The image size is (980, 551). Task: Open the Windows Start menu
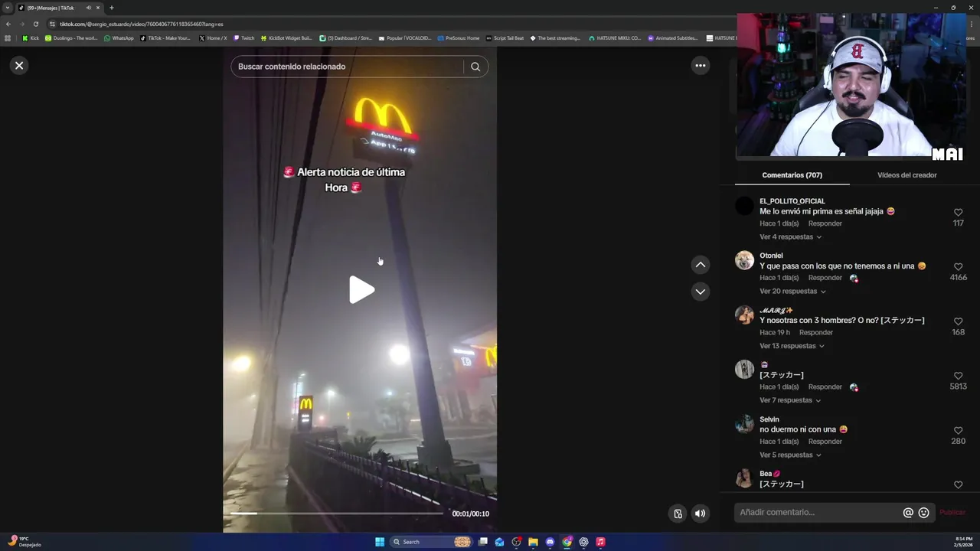(x=380, y=542)
